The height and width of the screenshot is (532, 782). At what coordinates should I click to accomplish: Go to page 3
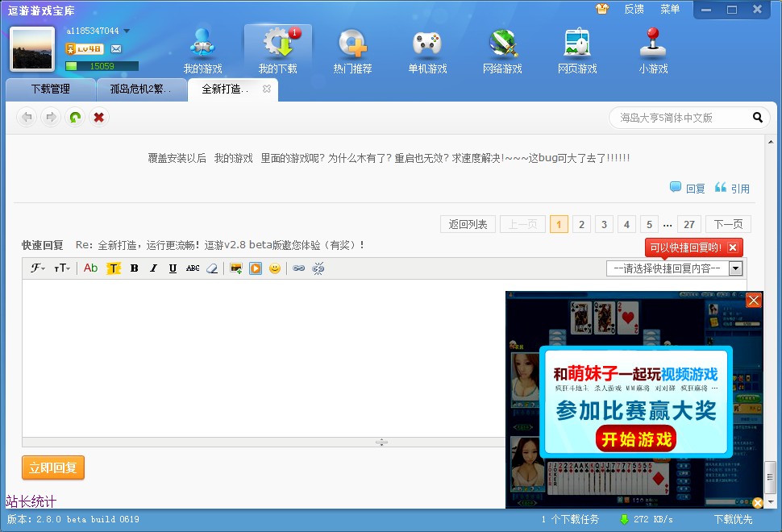(x=604, y=224)
